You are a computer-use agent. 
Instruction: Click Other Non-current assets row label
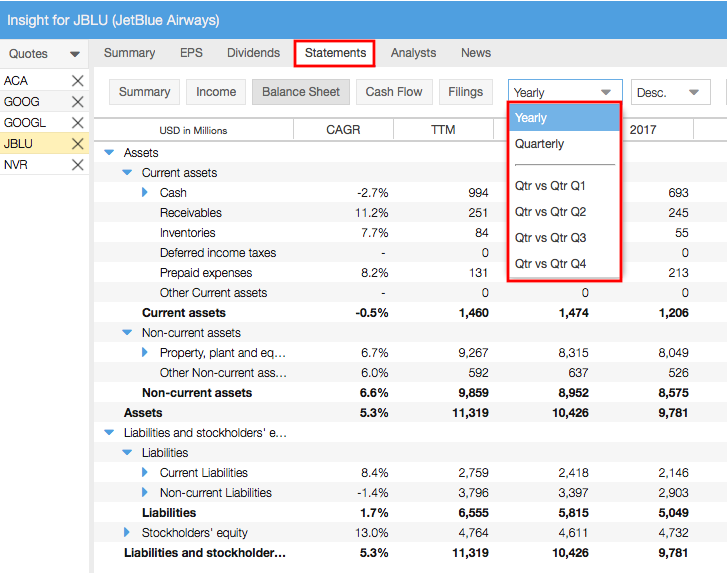pyautogui.click(x=223, y=372)
